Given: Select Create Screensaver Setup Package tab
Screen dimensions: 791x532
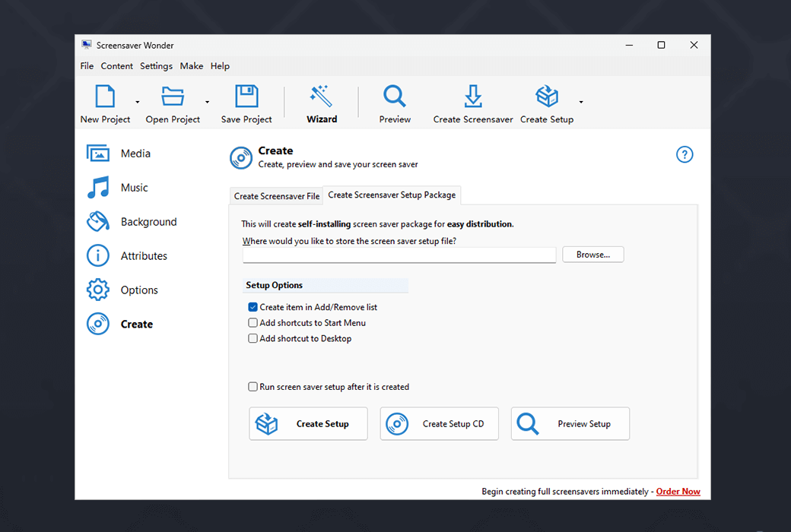Looking at the screenshot, I should 392,195.
